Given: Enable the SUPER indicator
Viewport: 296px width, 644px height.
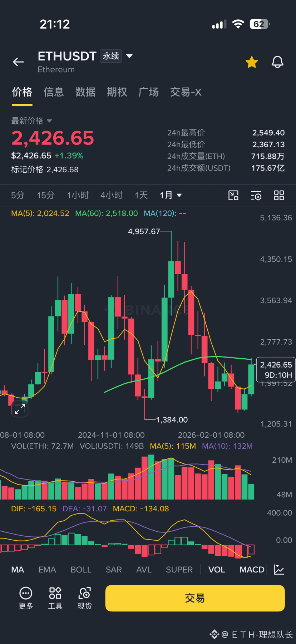Looking at the screenshot, I should 179,570.
